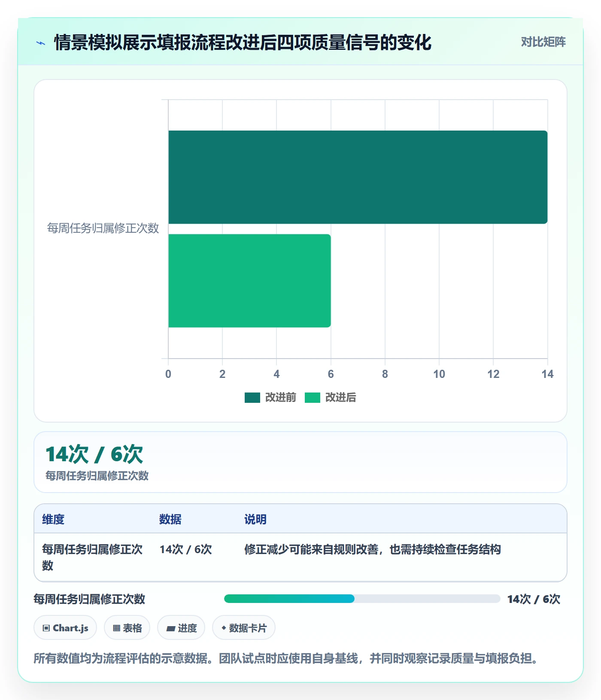Select the bright green 改进后 bar
Screen dimensions: 601x700
[249, 280]
